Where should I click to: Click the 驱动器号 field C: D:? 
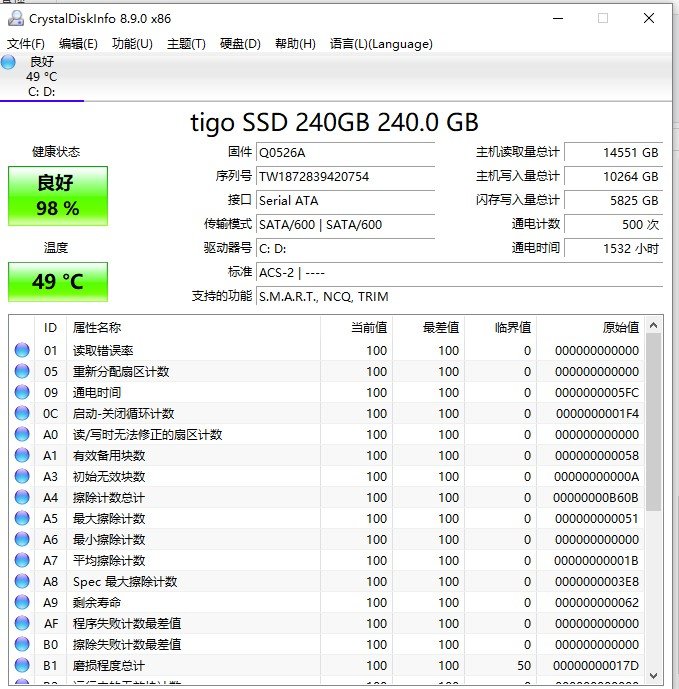click(345, 248)
